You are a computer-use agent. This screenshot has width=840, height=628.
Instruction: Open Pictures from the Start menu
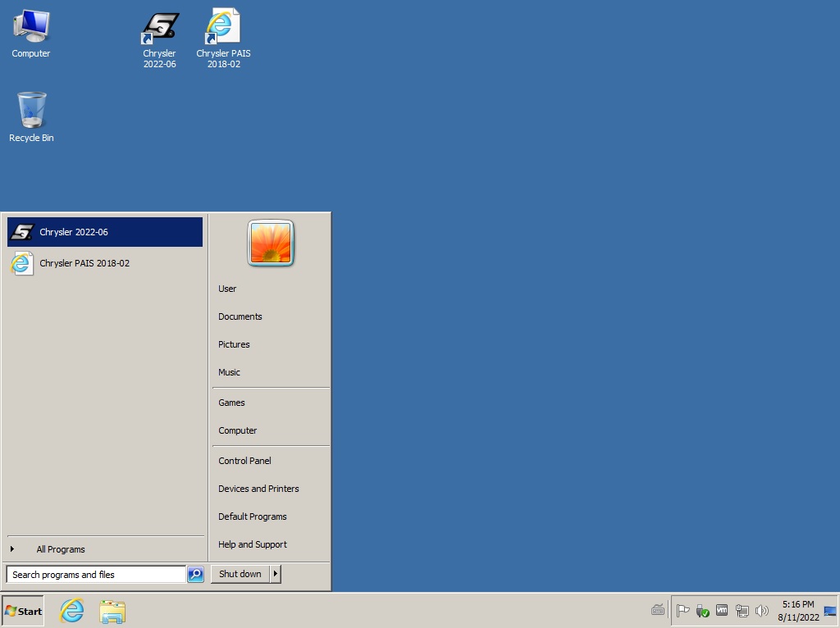(x=234, y=344)
